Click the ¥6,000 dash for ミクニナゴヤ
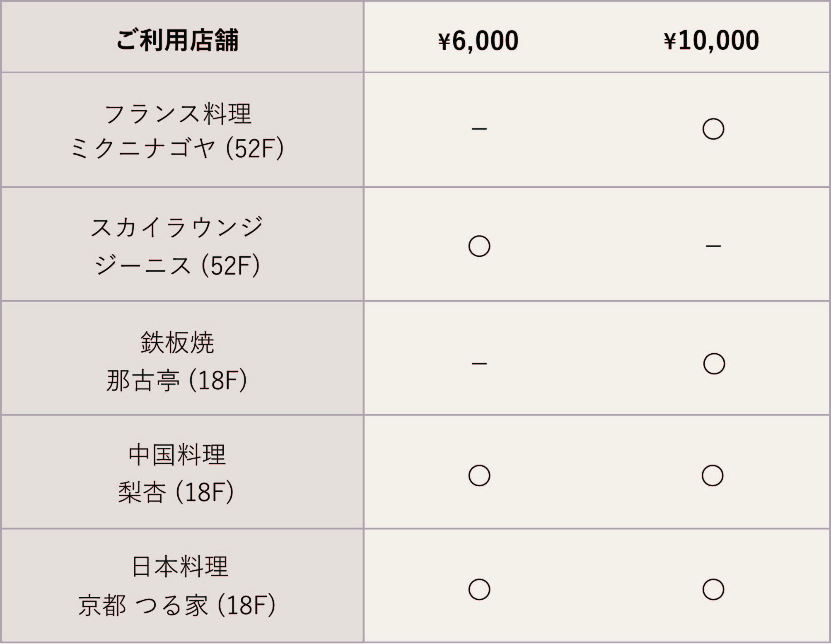This screenshot has width=831, height=644. click(x=479, y=129)
